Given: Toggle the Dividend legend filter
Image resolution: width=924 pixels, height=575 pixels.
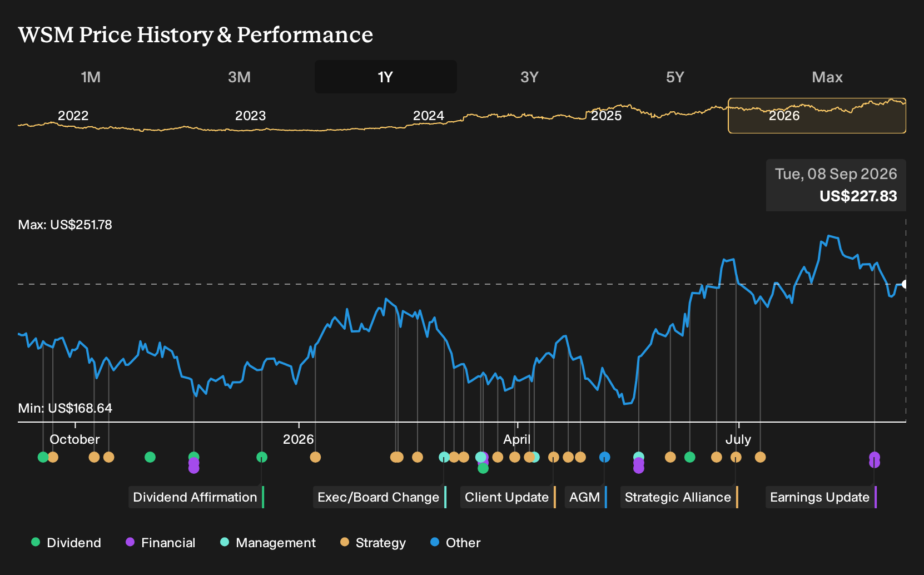Looking at the screenshot, I should click(x=66, y=543).
